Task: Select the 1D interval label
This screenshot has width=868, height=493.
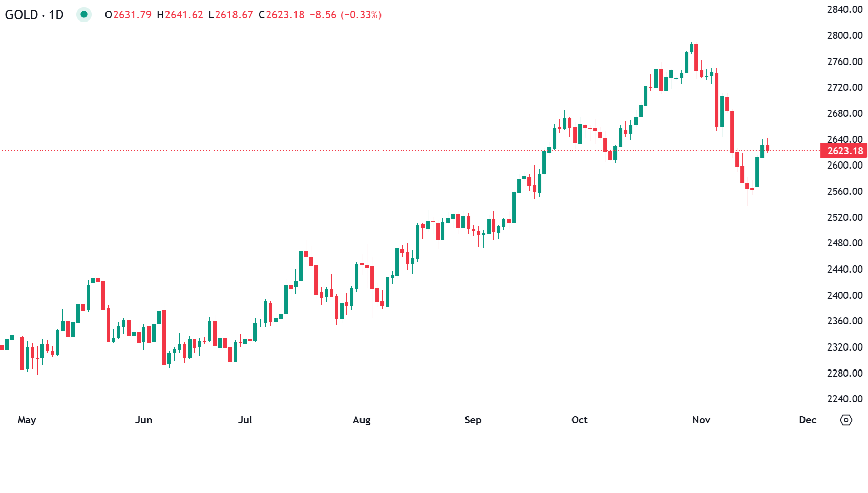Action: [x=56, y=15]
